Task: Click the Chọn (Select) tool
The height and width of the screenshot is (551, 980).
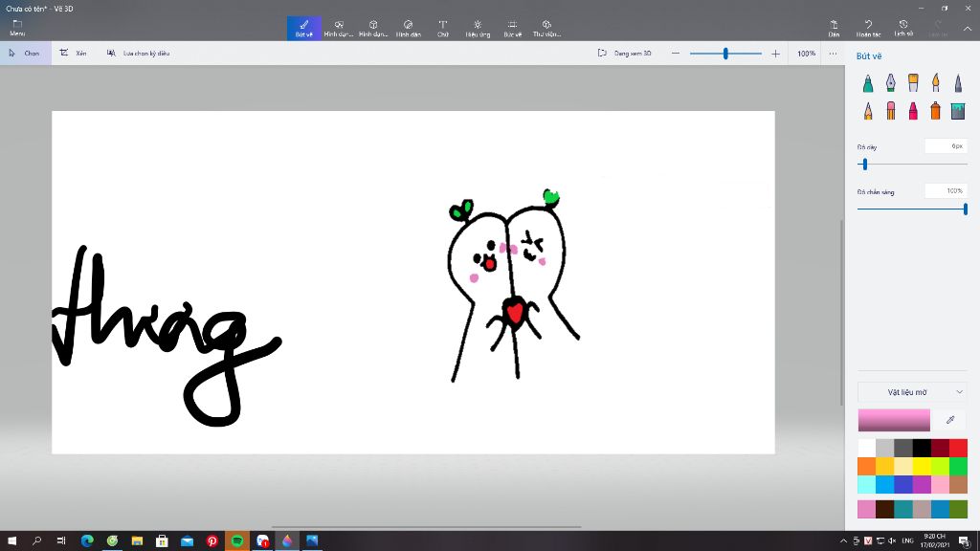Action: (x=25, y=54)
